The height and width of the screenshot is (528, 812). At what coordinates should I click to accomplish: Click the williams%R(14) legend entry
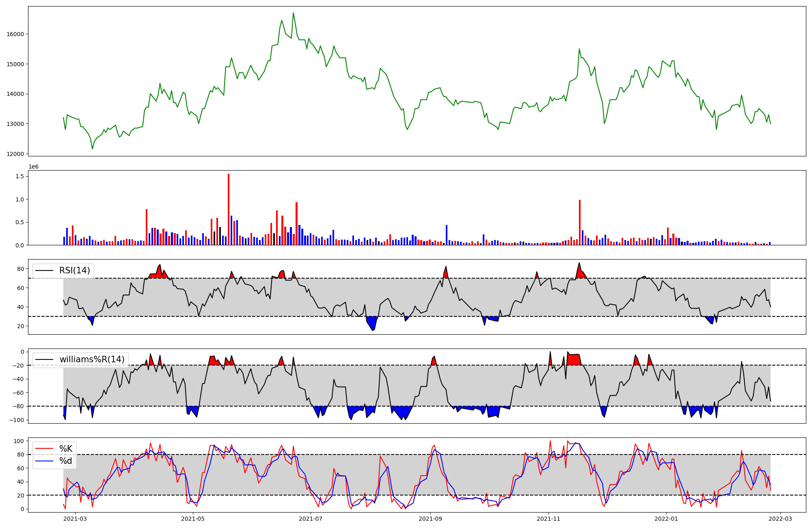(92, 359)
